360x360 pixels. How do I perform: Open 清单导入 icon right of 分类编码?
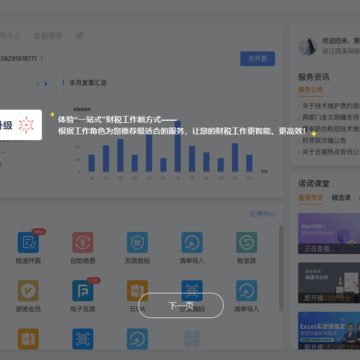pyautogui.click(x=247, y=291)
